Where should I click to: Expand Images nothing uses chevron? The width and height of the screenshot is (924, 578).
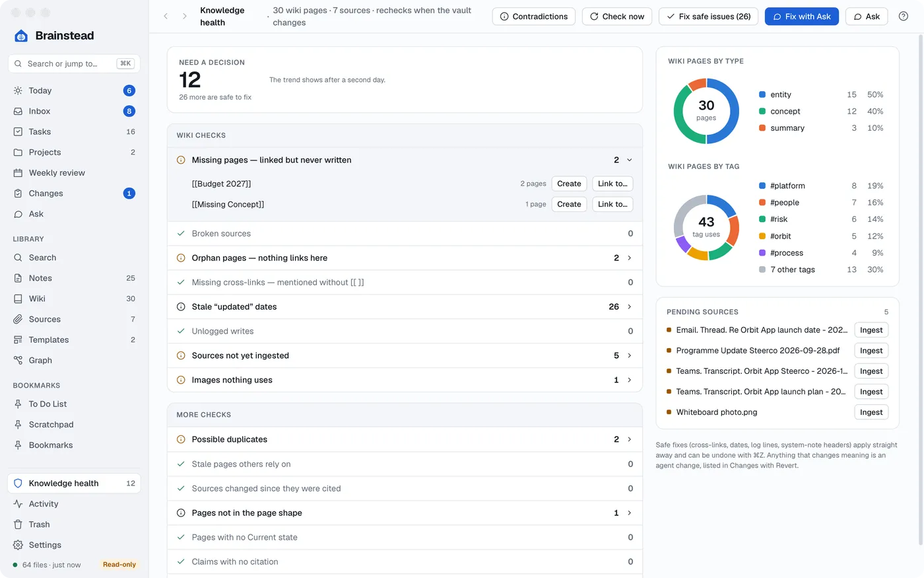click(x=629, y=380)
